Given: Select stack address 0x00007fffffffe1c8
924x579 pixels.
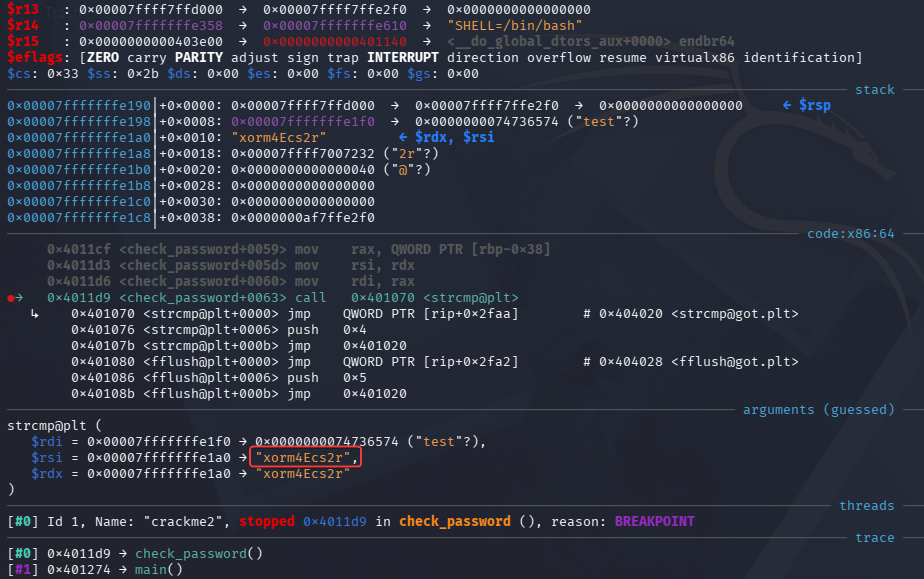Looking at the screenshot, I should (79, 217).
